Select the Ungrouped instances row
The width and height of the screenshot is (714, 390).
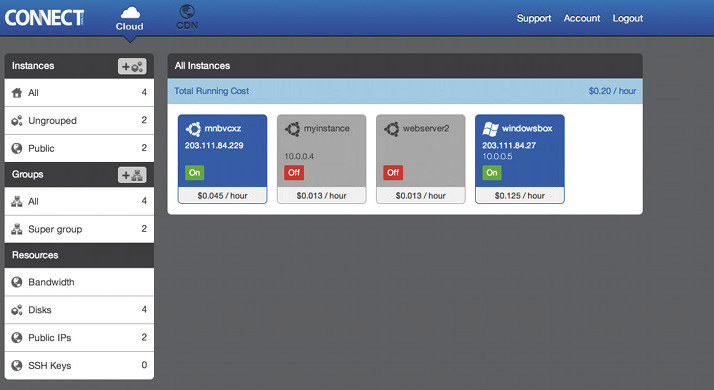tap(79, 120)
